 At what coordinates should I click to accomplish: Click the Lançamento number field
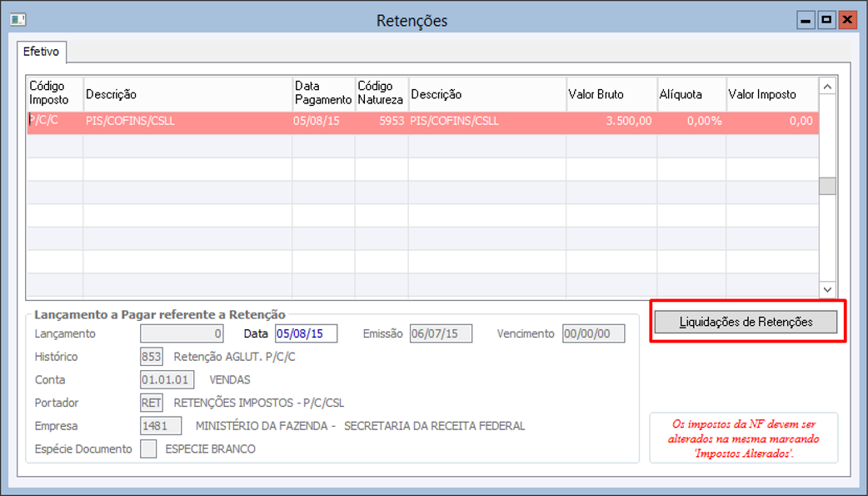coord(182,333)
